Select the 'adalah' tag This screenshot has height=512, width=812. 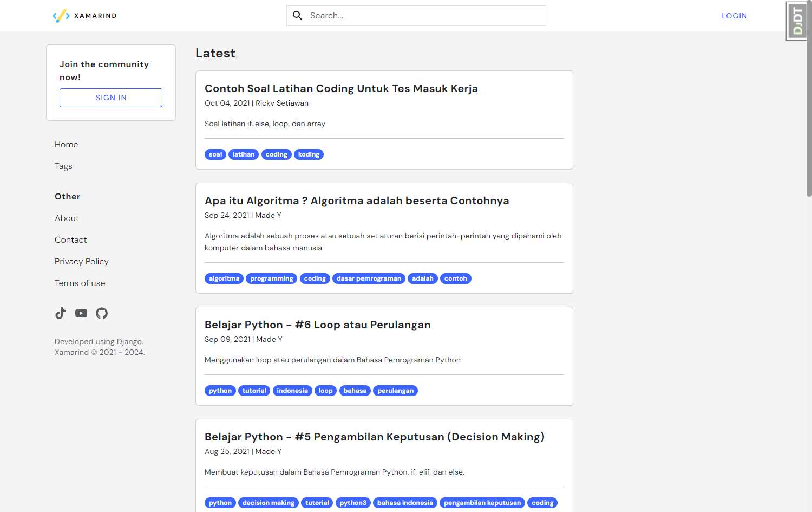pyautogui.click(x=423, y=278)
